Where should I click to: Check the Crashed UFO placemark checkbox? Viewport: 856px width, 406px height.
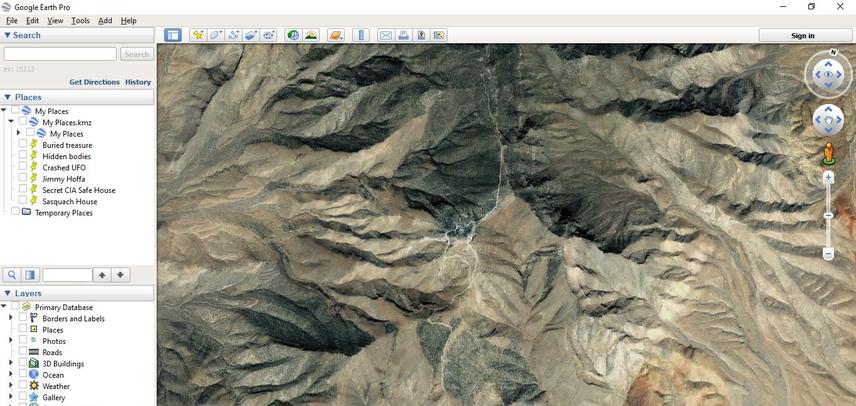[x=22, y=168]
